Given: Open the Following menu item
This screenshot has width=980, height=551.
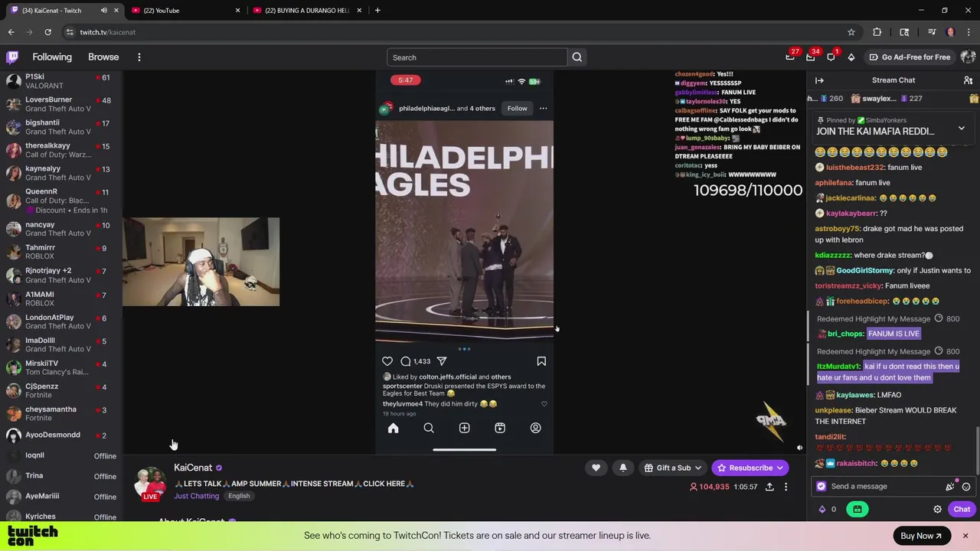Looking at the screenshot, I should [x=52, y=57].
